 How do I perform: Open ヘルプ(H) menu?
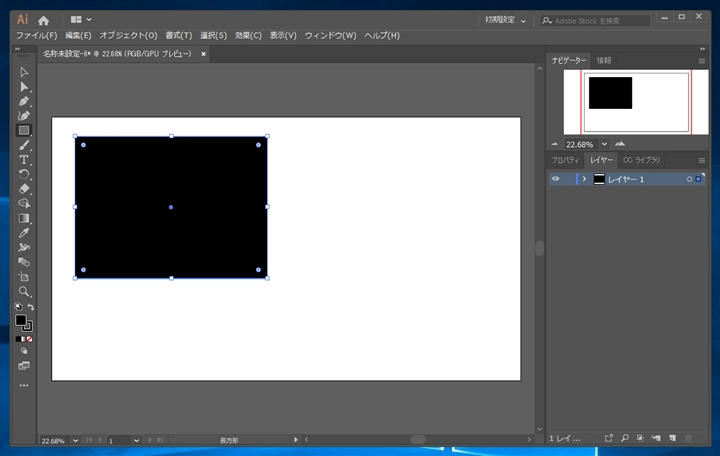point(382,35)
